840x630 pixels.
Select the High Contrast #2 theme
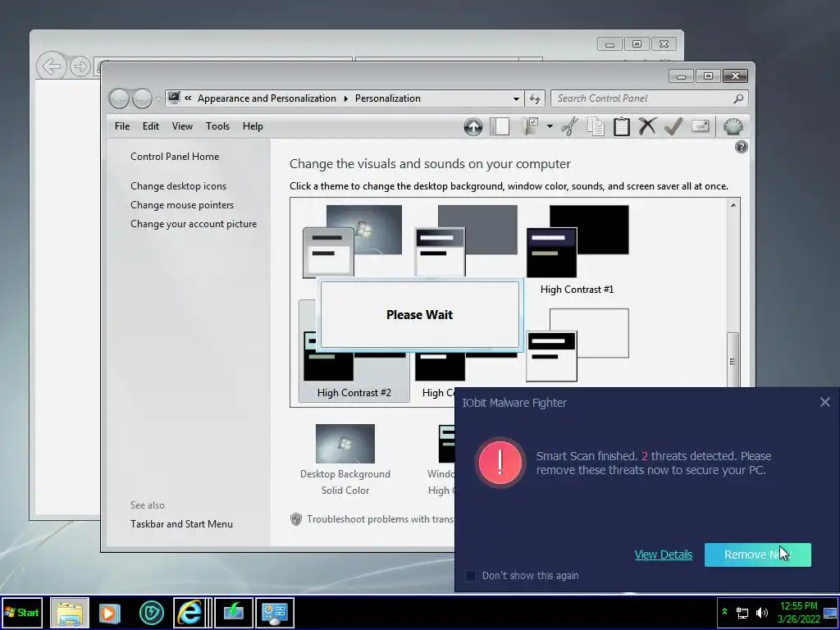point(354,351)
